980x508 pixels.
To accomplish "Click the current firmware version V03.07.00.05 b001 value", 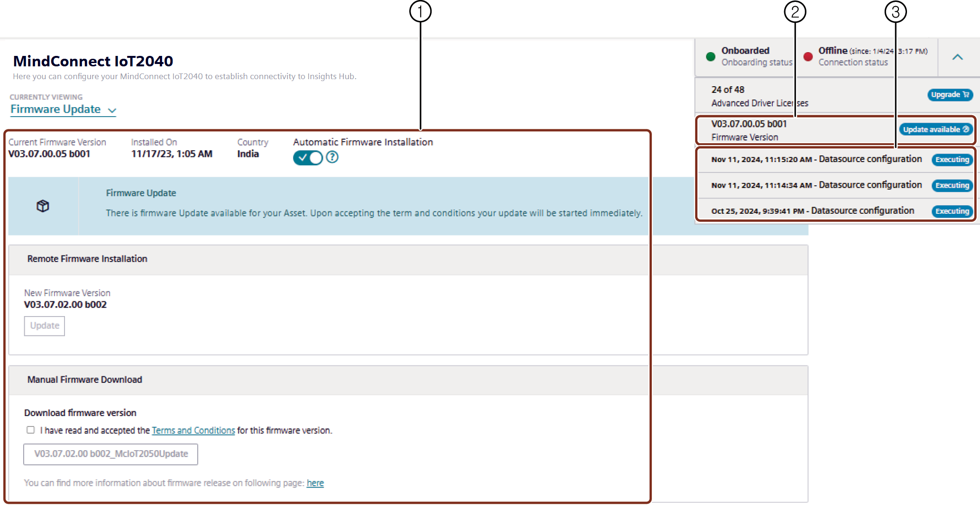I will tap(49, 154).
